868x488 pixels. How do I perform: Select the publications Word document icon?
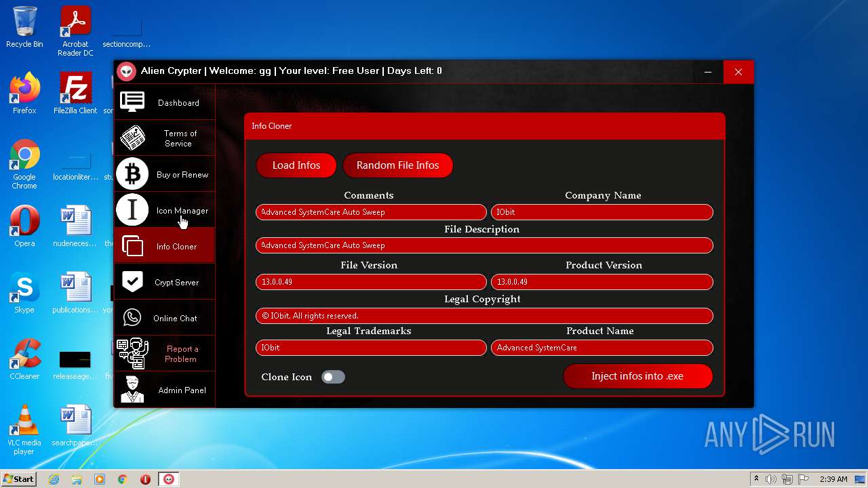click(x=75, y=293)
